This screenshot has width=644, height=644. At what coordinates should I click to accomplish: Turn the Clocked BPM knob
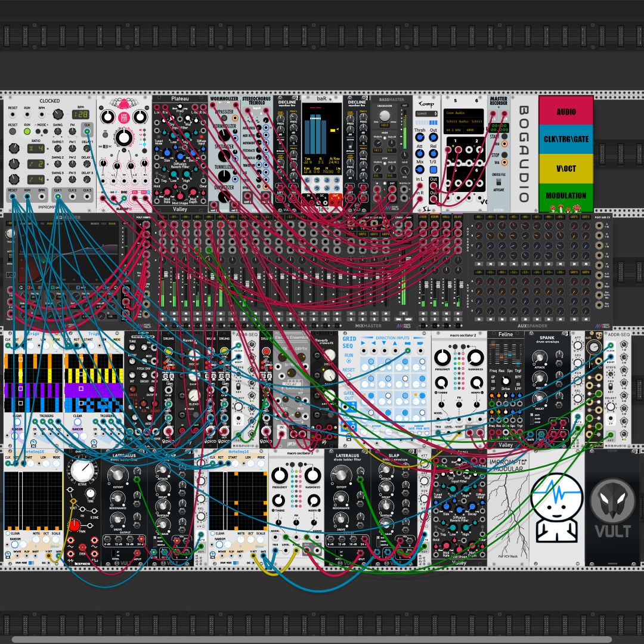coord(58,114)
